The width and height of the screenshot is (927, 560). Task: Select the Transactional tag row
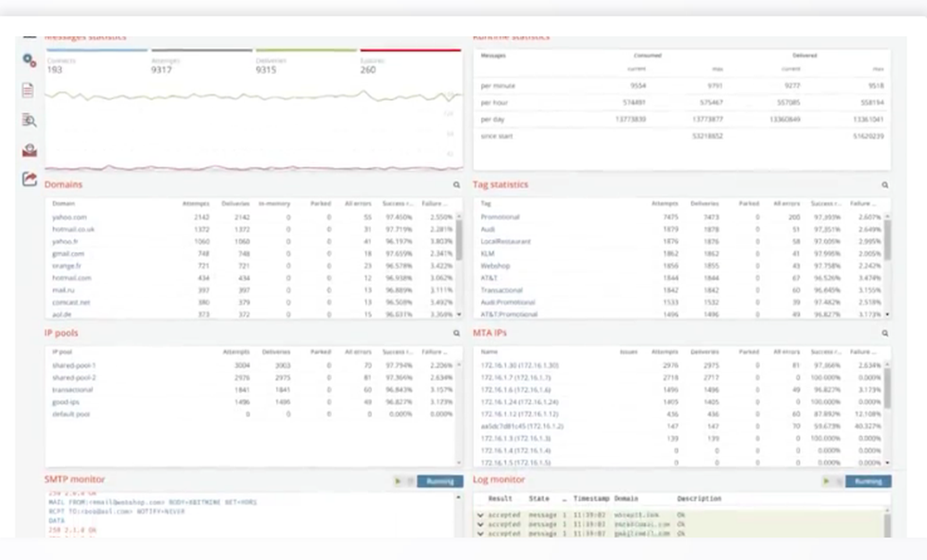point(679,290)
